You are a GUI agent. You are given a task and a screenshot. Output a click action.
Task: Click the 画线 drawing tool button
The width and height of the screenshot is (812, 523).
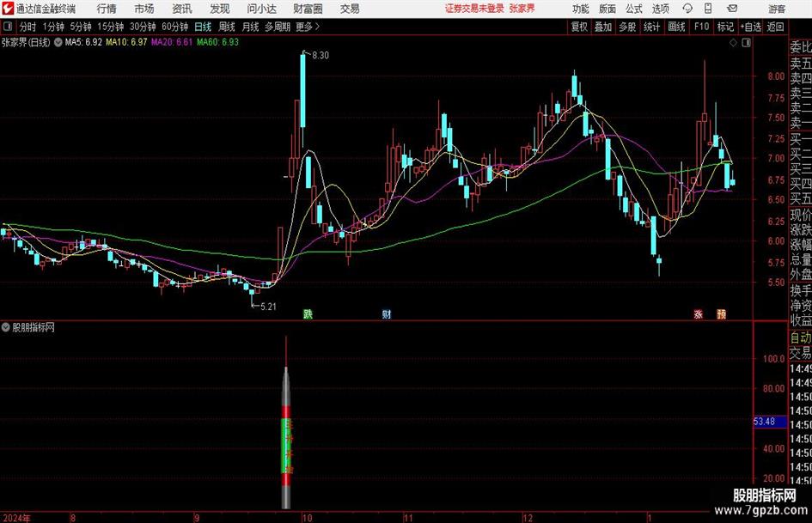pyautogui.click(x=676, y=27)
